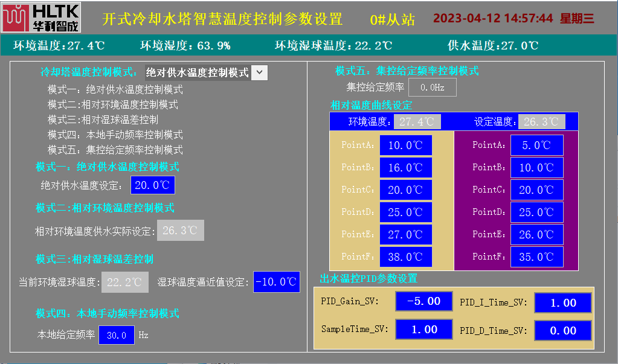
Task: Click the 本地给定频率 30.0 Hz field
Action: (x=116, y=335)
